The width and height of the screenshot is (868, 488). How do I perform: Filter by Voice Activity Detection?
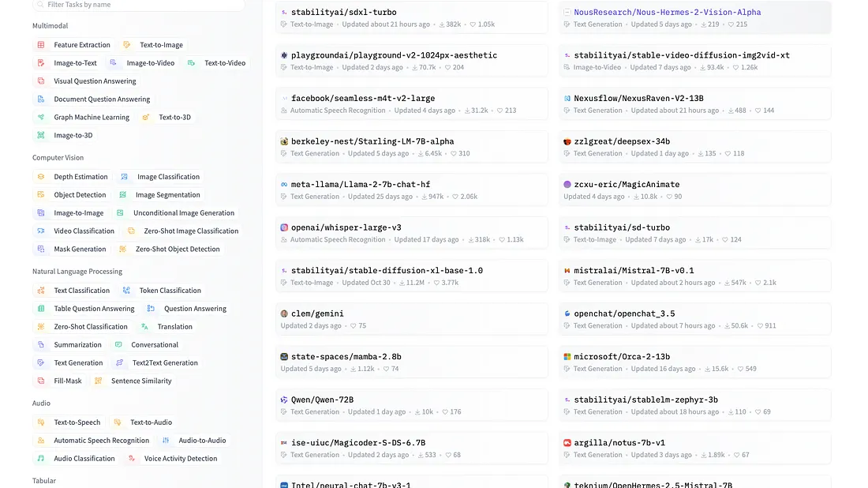[173, 459]
